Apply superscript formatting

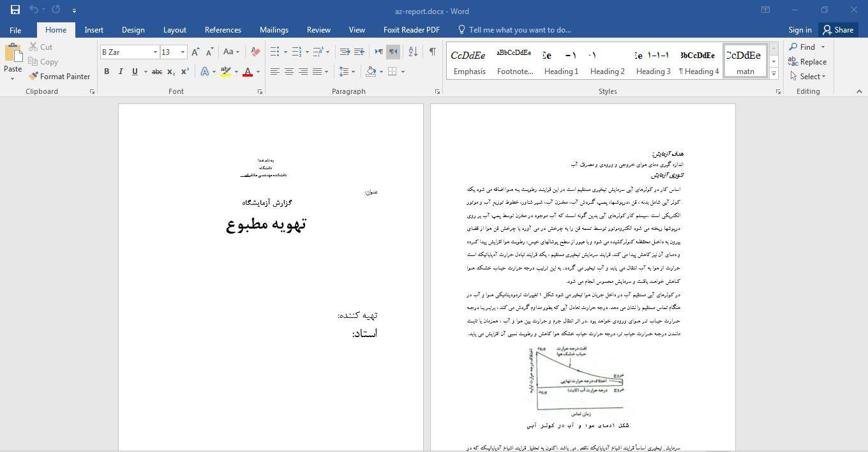[185, 72]
